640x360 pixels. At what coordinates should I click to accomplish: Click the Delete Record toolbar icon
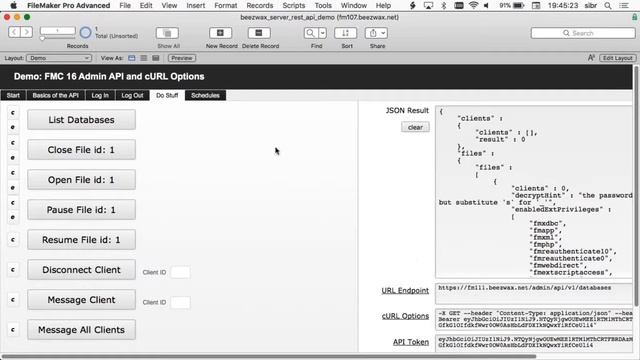click(x=259, y=33)
